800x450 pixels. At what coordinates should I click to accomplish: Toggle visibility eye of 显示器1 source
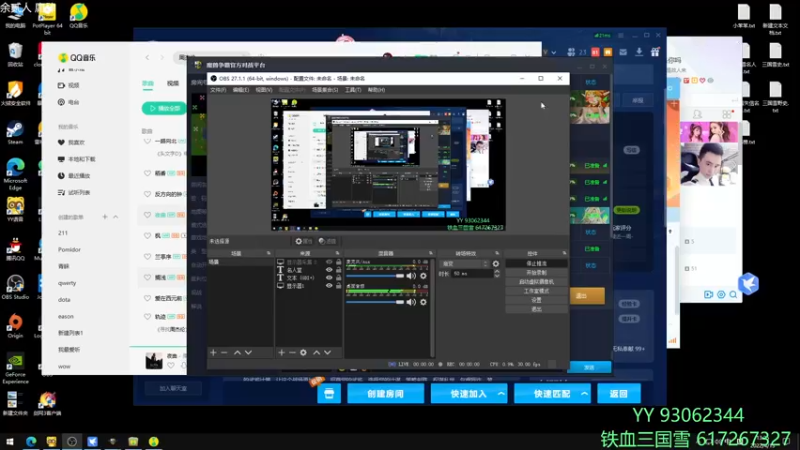pyautogui.click(x=329, y=286)
